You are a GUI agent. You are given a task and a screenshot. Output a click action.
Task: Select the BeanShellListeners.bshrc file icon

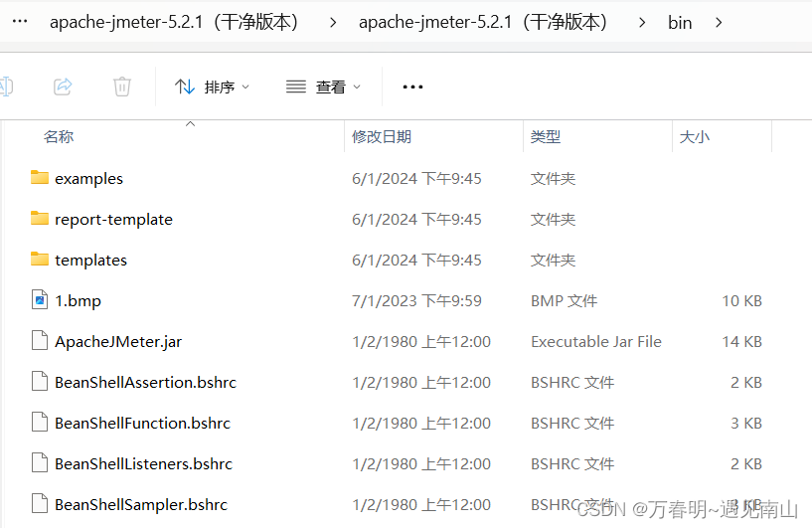tap(40, 462)
